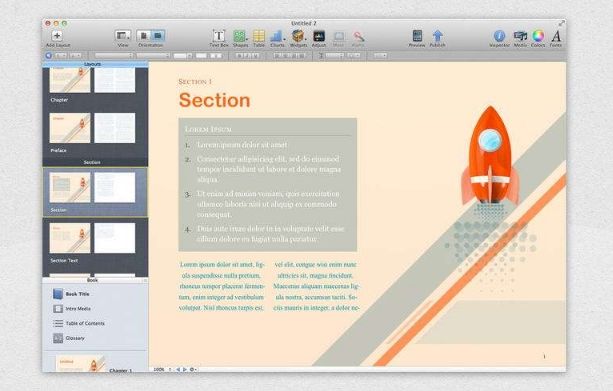
Task: Open the Shapes tool
Action: 240,36
